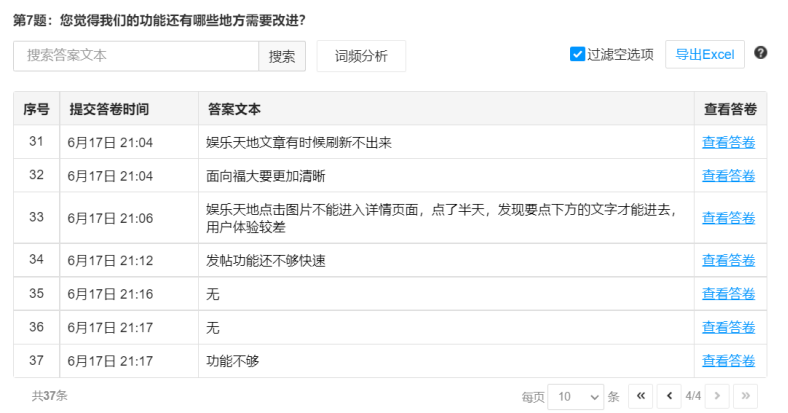Click the help question mark icon
Image resolution: width=788 pixels, height=413 pixels.
[761, 53]
